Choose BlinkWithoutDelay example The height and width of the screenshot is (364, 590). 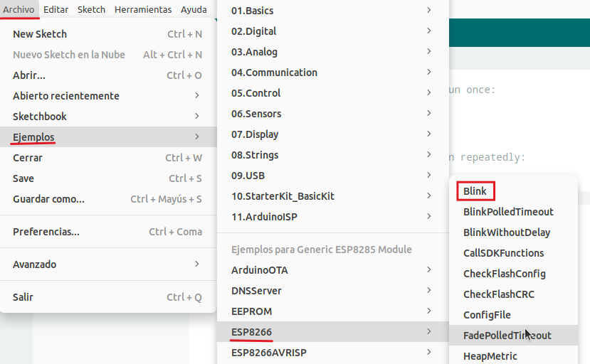[x=507, y=232]
